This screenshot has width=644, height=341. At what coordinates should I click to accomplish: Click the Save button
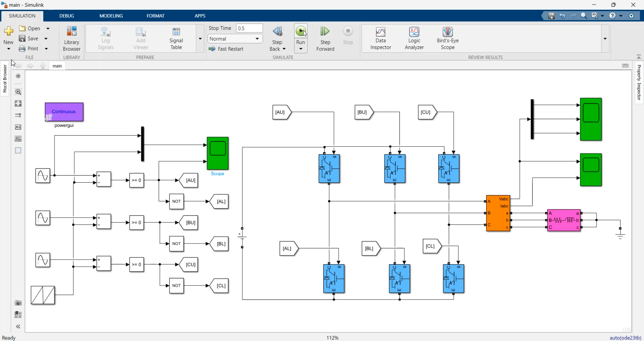(x=29, y=38)
